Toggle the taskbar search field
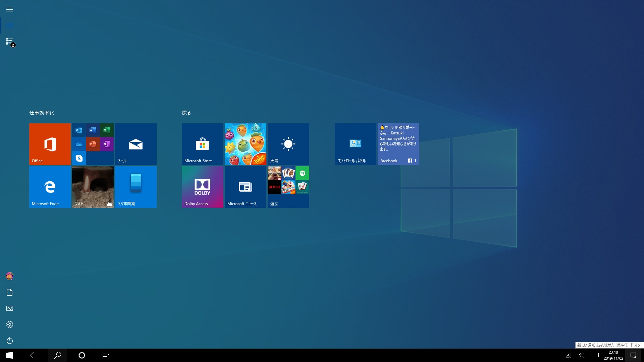The height and width of the screenshot is (362, 644). pyautogui.click(x=57, y=355)
